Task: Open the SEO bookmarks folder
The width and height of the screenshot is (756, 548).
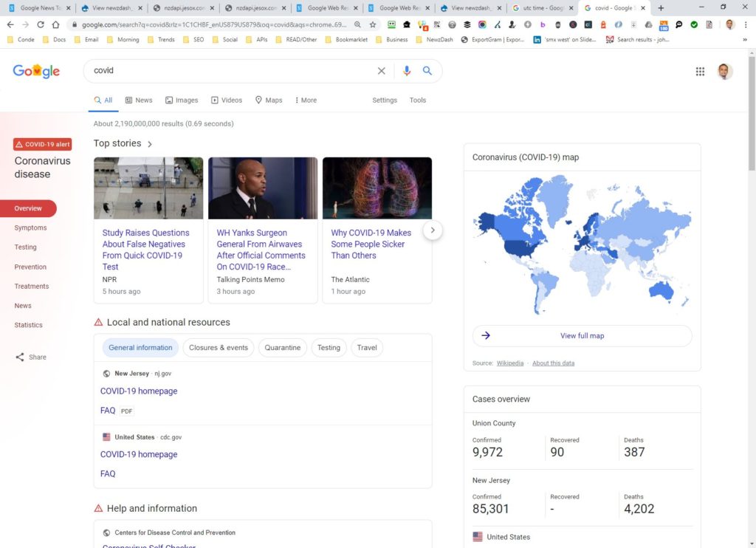Action: click(x=193, y=40)
